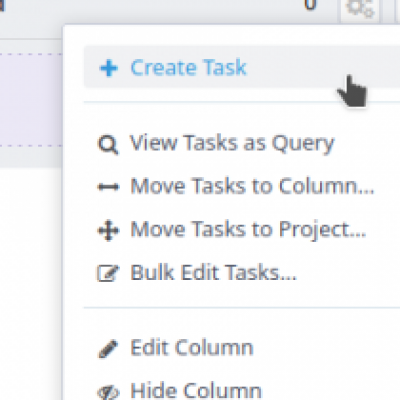
Task: Click empty white board area below drop zone
Action: (x=31, y=283)
